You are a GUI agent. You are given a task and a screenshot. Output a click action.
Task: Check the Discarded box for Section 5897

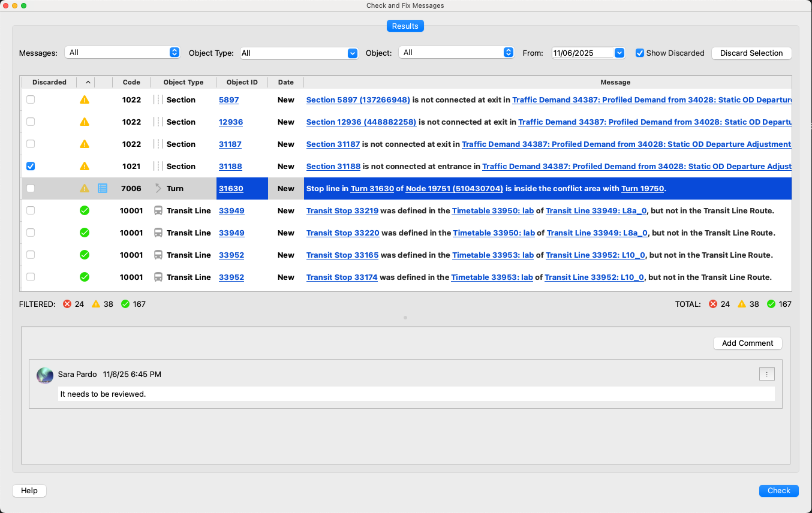tap(31, 99)
